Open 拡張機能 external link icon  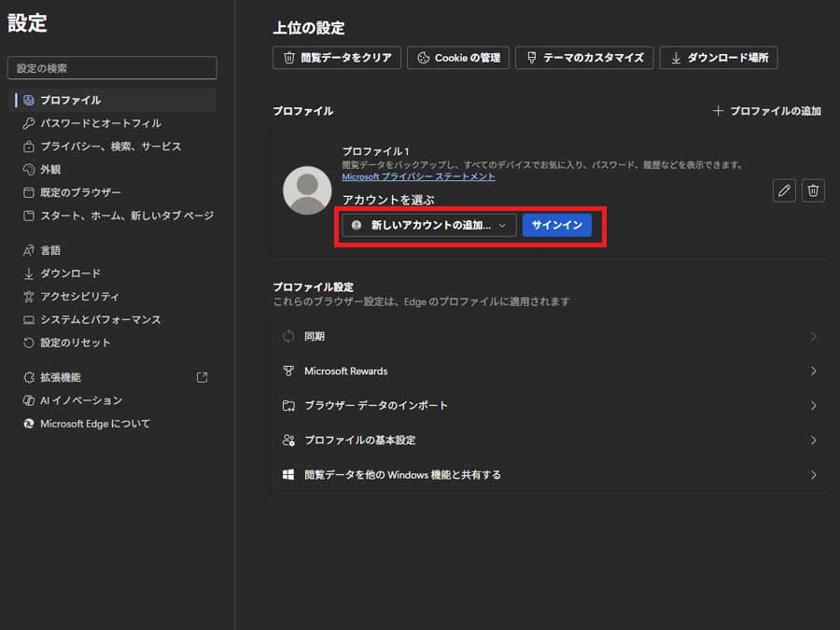pyautogui.click(x=202, y=377)
